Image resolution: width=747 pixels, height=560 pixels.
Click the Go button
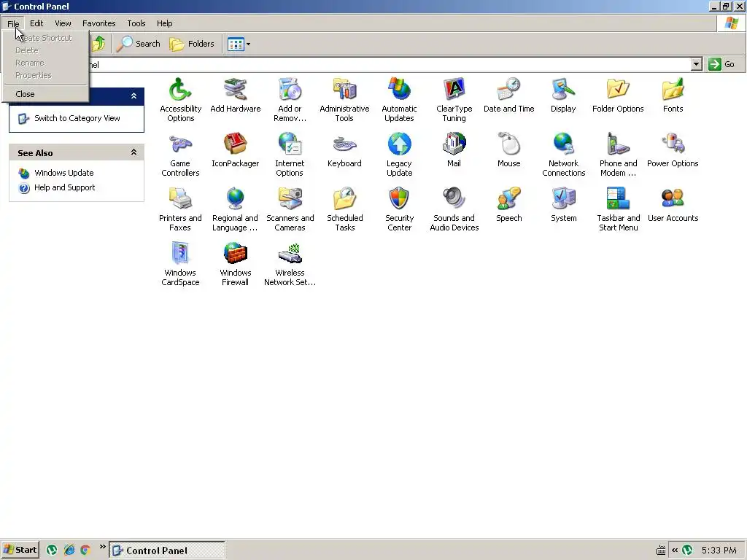[721, 64]
